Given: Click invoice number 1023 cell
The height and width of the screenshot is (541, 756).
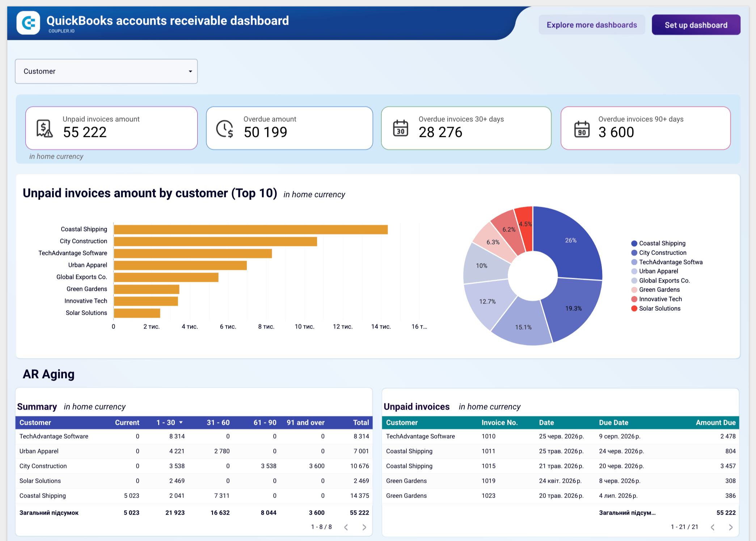Looking at the screenshot, I should click(x=489, y=496).
